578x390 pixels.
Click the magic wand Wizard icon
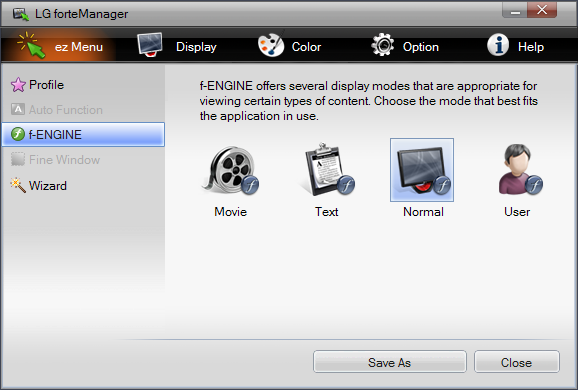click(18, 185)
